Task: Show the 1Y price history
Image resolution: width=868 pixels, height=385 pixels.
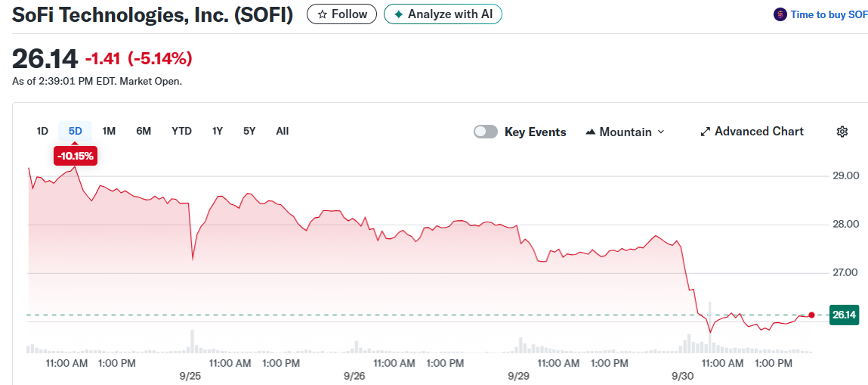Action: click(218, 131)
